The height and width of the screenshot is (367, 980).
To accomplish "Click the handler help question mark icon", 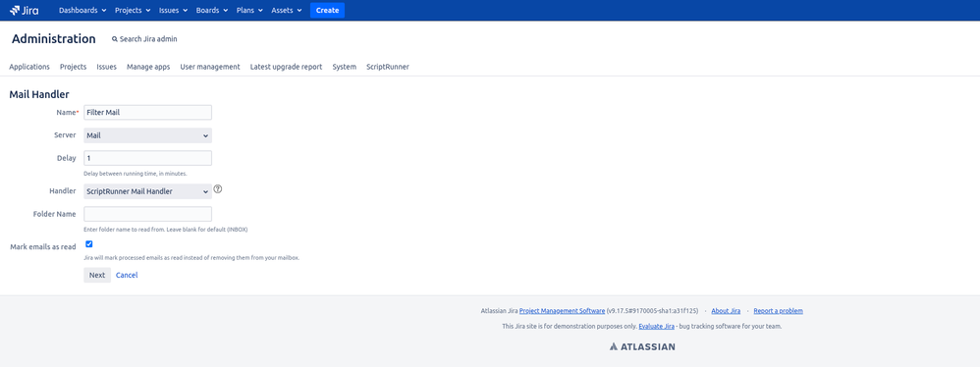I will [x=217, y=188].
